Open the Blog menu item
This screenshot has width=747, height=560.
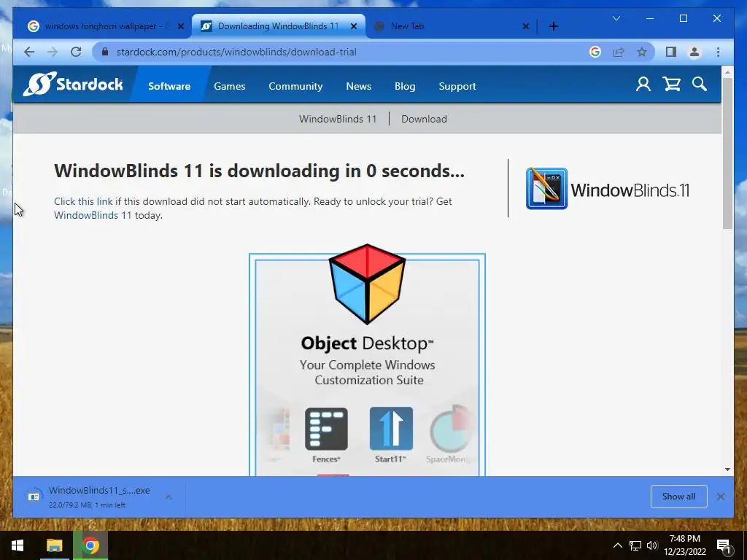click(x=405, y=86)
